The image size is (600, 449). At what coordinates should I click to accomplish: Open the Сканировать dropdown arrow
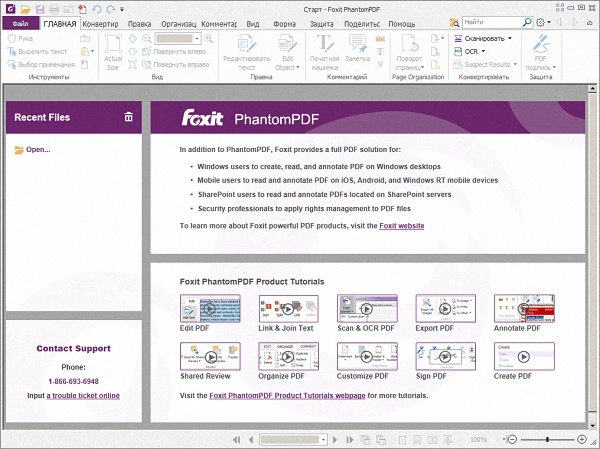pyautogui.click(x=510, y=38)
